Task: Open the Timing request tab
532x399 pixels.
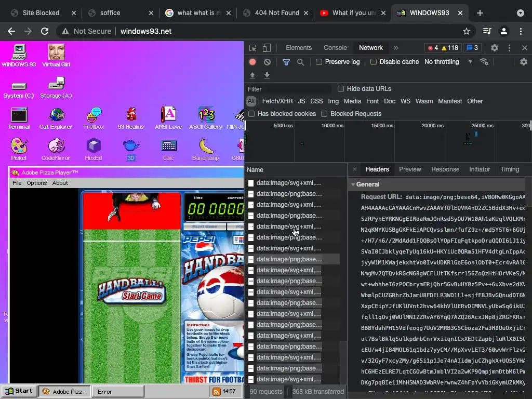Action: pyautogui.click(x=510, y=169)
